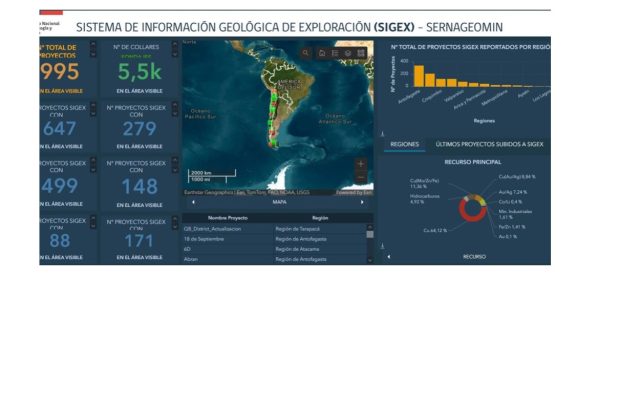Click the 148 projects indicator

140,186
